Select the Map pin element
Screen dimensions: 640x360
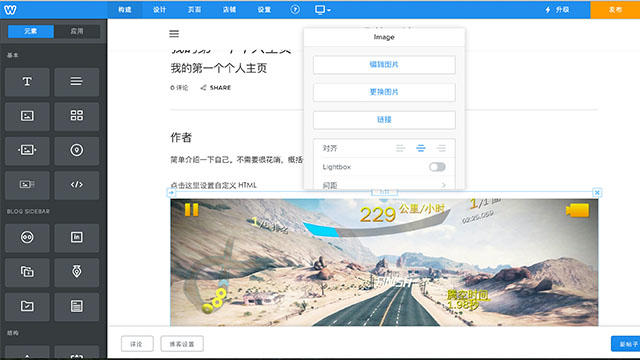pos(76,150)
